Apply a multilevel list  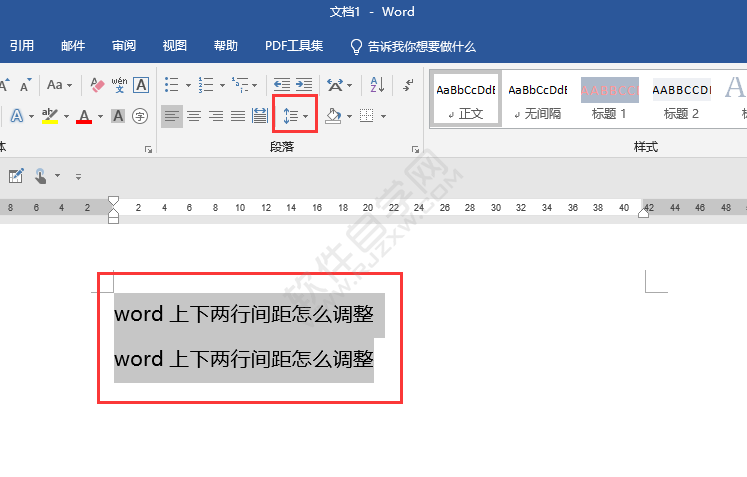click(240, 85)
